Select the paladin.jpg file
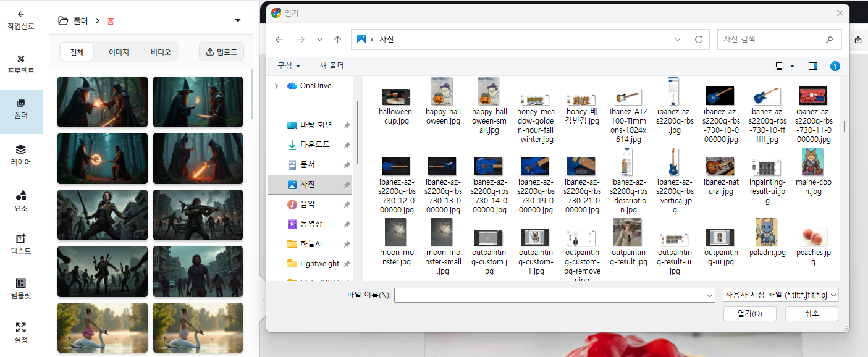This screenshot has width=868, height=357. click(766, 238)
